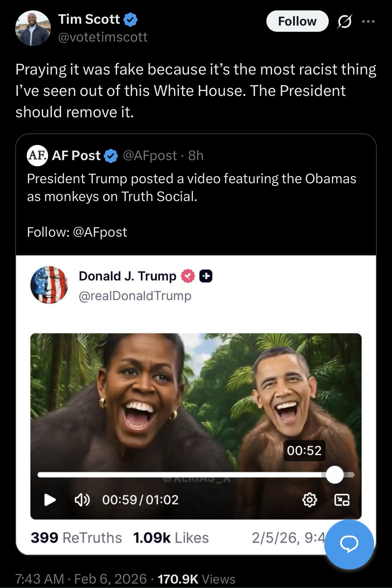The height and width of the screenshot is (588, 392).
Task: Click the Donald J. Trump flag avatar
Action: (49, 285)
